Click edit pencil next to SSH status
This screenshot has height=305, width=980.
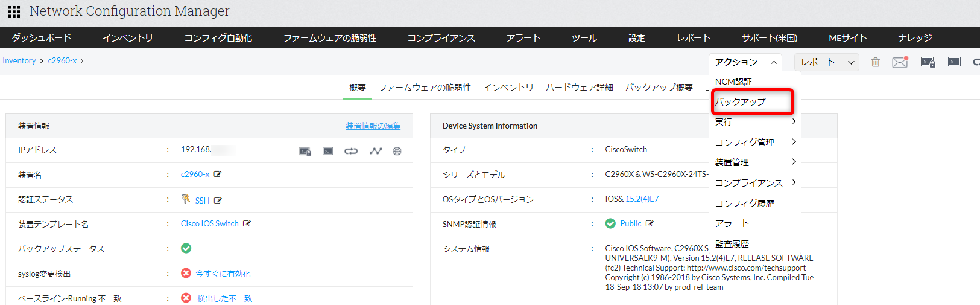pyautogui.click(x=218, y=201)
